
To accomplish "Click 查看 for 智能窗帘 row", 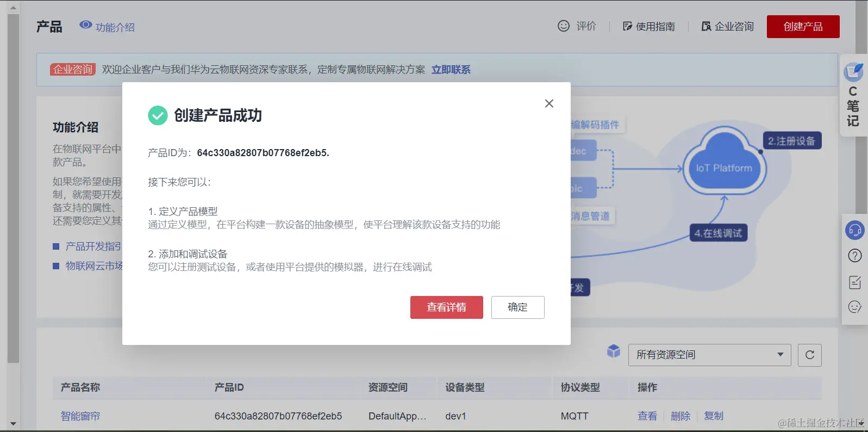I will click(647, 416).
